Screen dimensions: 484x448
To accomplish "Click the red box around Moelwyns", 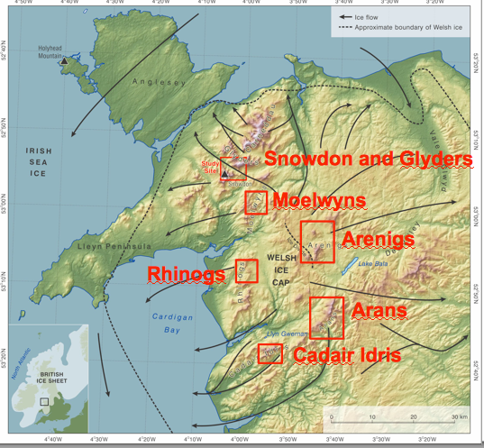I will (x=256, y=203).
